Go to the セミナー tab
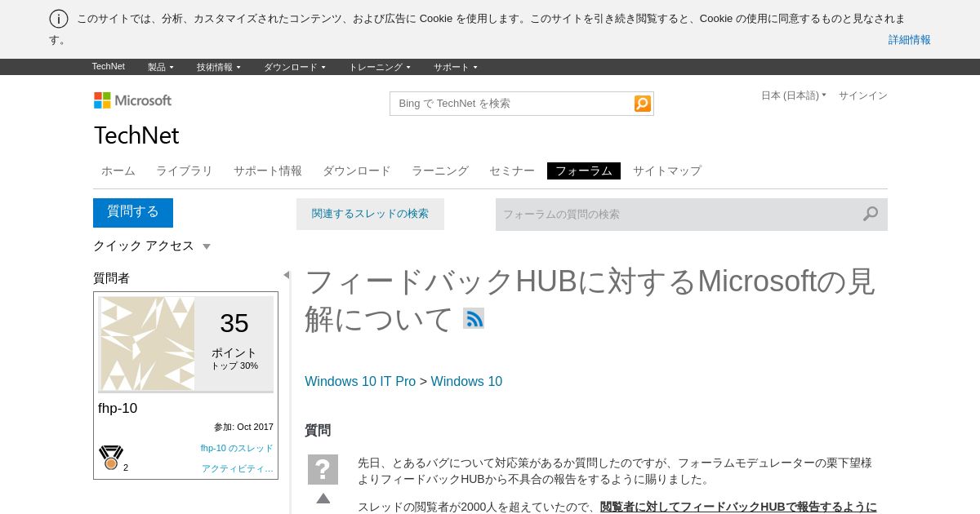Screen dimensions: 980x514 [x=512, y=171]
